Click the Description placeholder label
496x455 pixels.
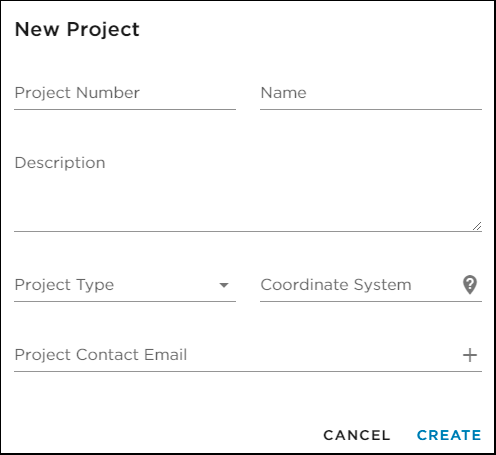(60, 163)
